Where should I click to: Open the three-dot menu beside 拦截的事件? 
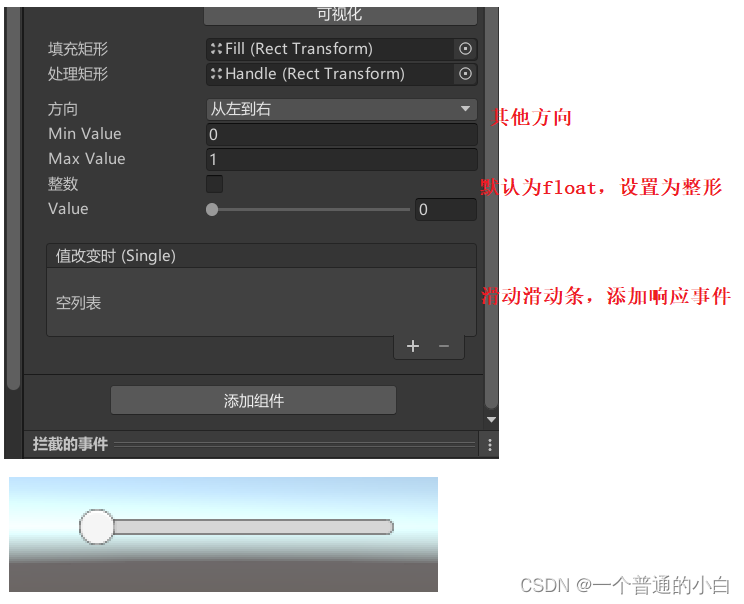[x=490, y=445]
